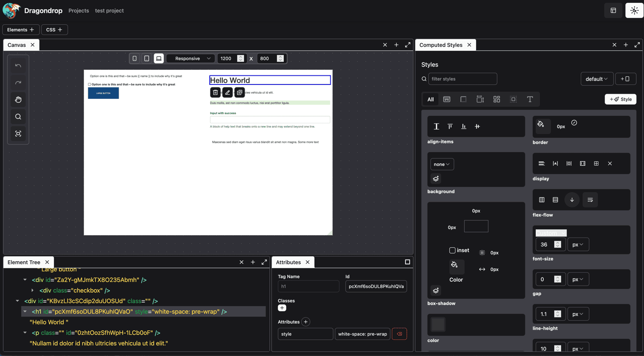Click the undo arrow in the canvas toolbar
Image resolution: width=644 pixels, height=356 pixels.
pos(18,66)
